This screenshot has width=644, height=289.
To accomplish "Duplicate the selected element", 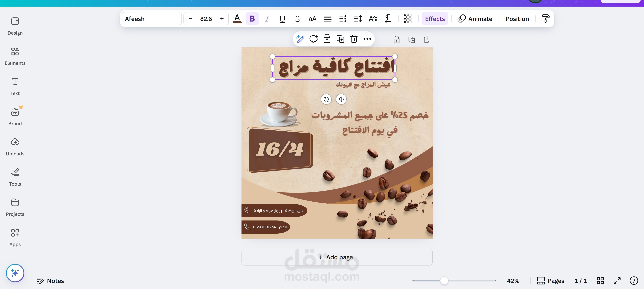I will 340,39.
